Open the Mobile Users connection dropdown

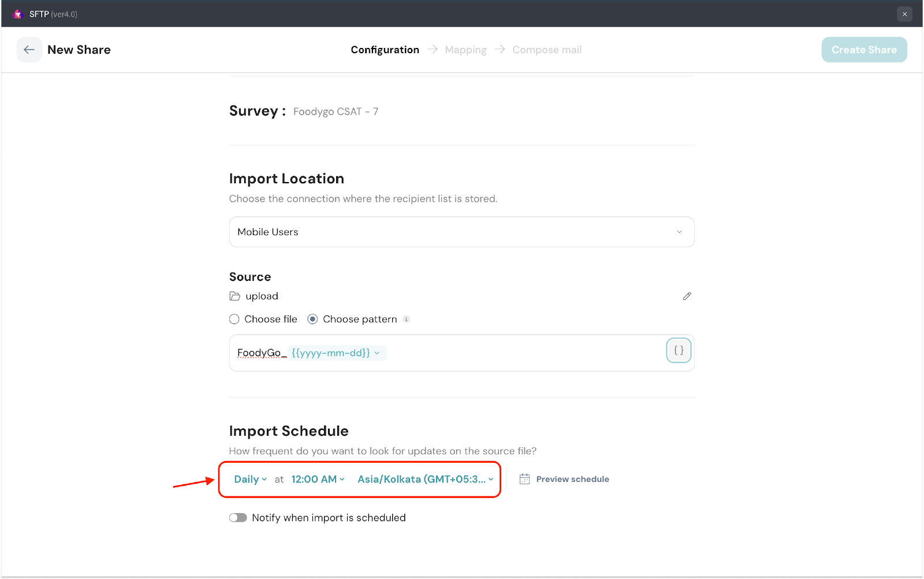[461, 232]
